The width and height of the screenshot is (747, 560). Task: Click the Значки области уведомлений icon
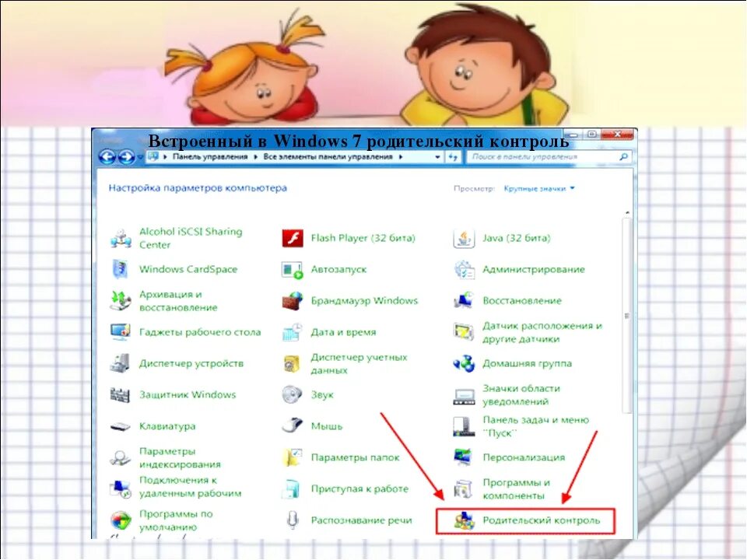click(464, 396)
